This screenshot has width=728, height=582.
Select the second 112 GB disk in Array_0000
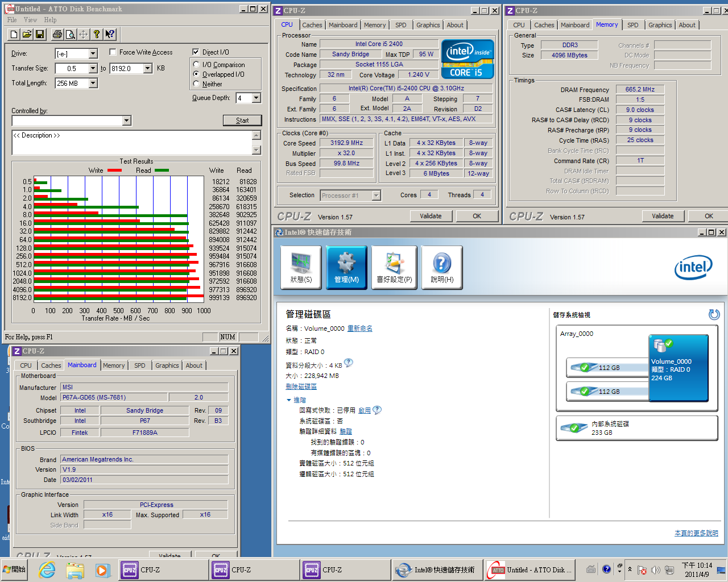tap(607, 392)
